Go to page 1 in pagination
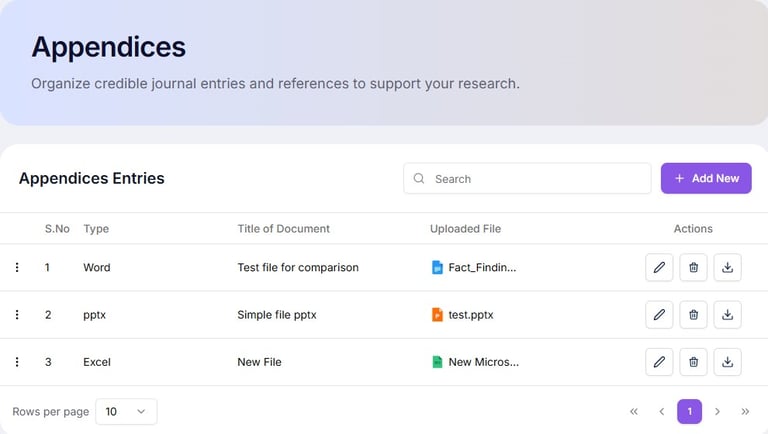 689,411
